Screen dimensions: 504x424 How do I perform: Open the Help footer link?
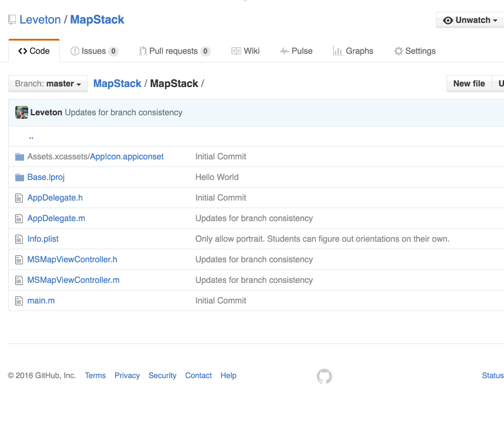229,376
